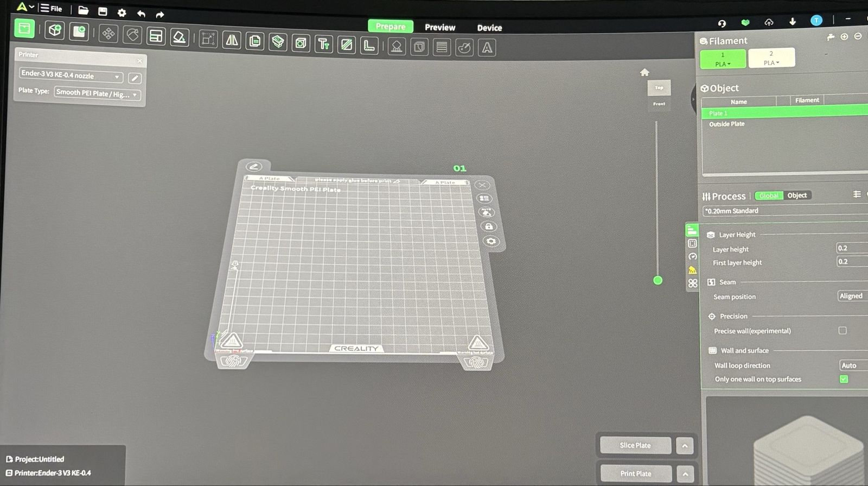
Task: Click the Layer height value field
Action: point(852,248)
